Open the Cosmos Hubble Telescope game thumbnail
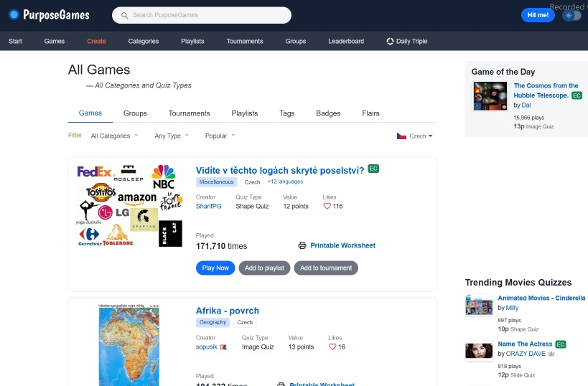Screen dimensions: 588x386 coord(490,95)
